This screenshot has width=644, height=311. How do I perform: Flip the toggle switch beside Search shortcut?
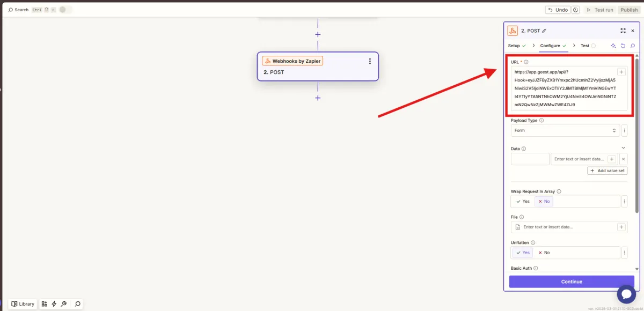coord(65,10)
